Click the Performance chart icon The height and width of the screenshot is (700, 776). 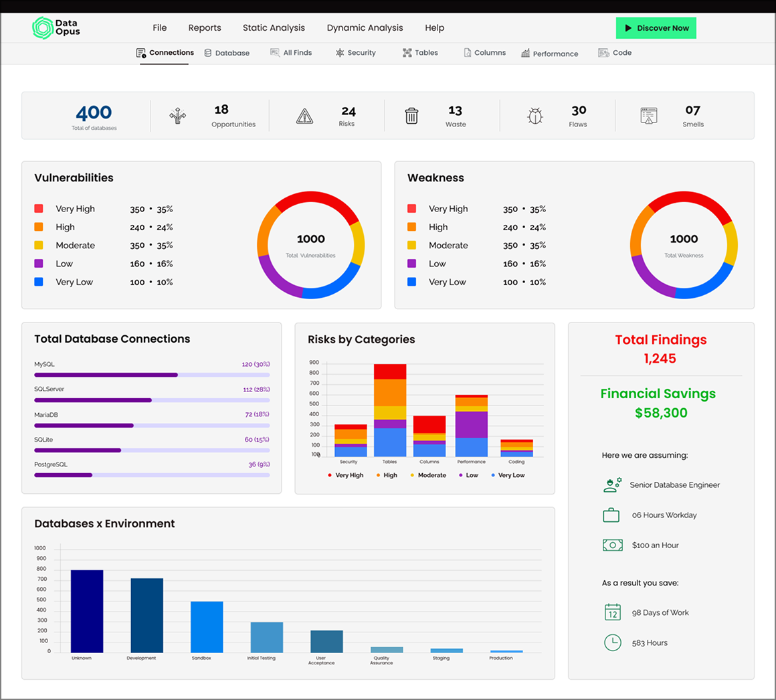tap(525, 54)
